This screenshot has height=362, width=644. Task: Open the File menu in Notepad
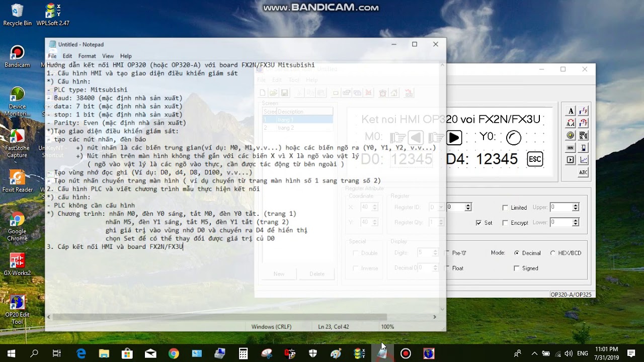point(52,56)
